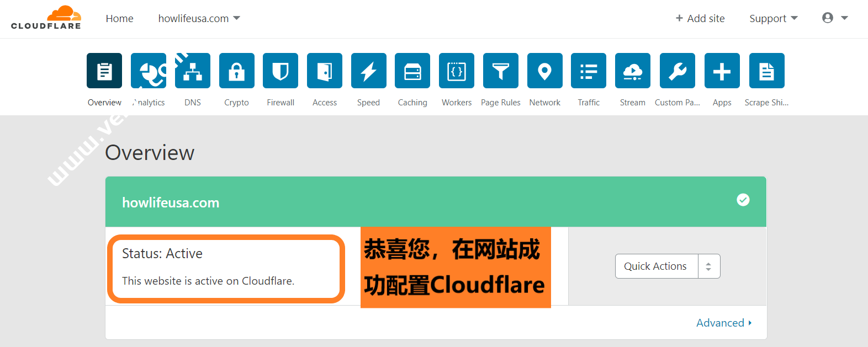Viewport: 868px width, 347px height.
Task: Open the Traffic list icon
Action: click(x=589, y=71)
